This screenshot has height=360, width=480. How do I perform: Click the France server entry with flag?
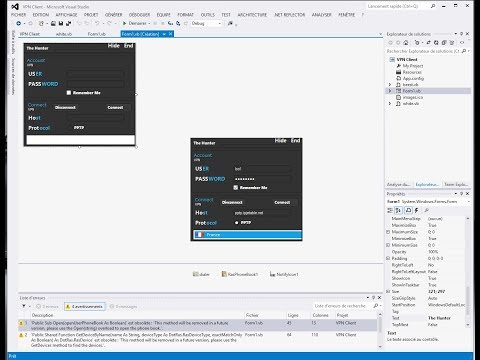coord(247,235)
